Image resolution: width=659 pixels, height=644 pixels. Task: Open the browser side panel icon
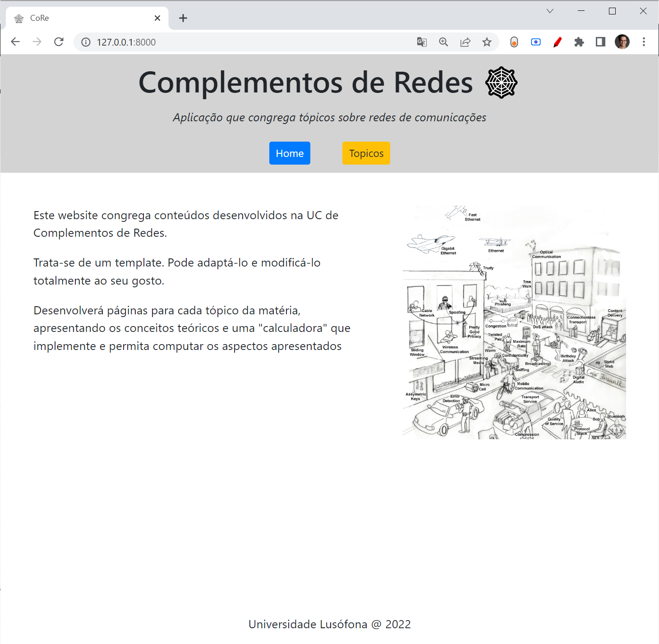(x=600, y=42)
